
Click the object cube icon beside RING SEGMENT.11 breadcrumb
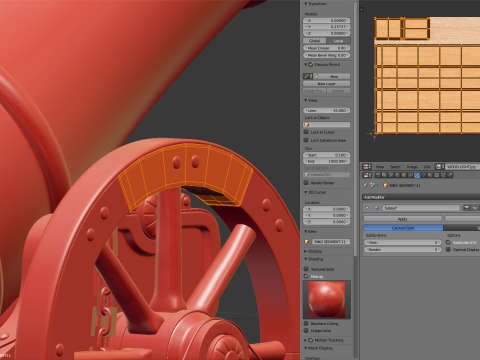coord(386,185)
